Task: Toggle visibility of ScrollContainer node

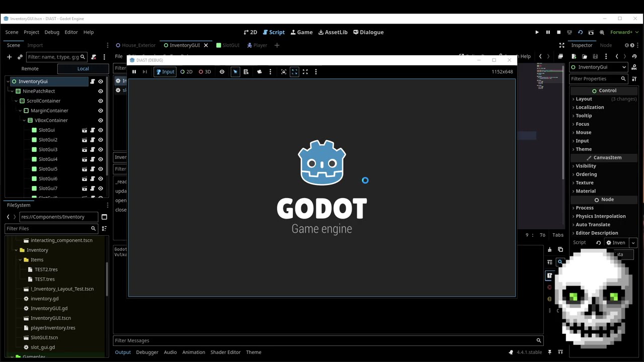Action: tap(101, 101)
